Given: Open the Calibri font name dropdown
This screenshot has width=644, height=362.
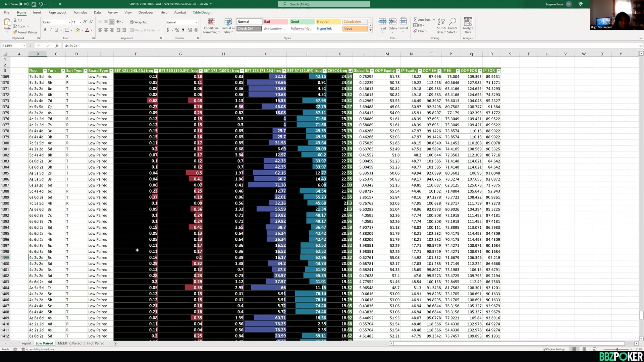Looking at the screenshot, I should coord(69,22).
